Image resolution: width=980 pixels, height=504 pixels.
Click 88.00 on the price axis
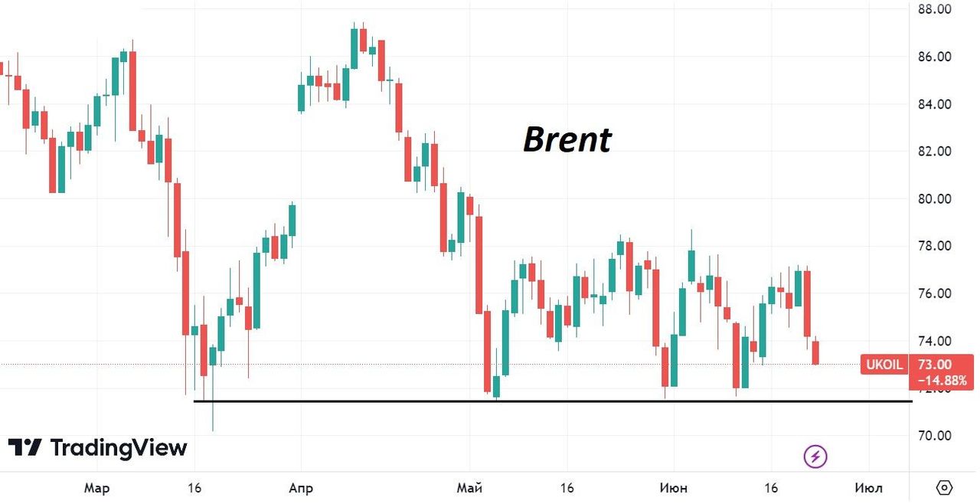935,9
